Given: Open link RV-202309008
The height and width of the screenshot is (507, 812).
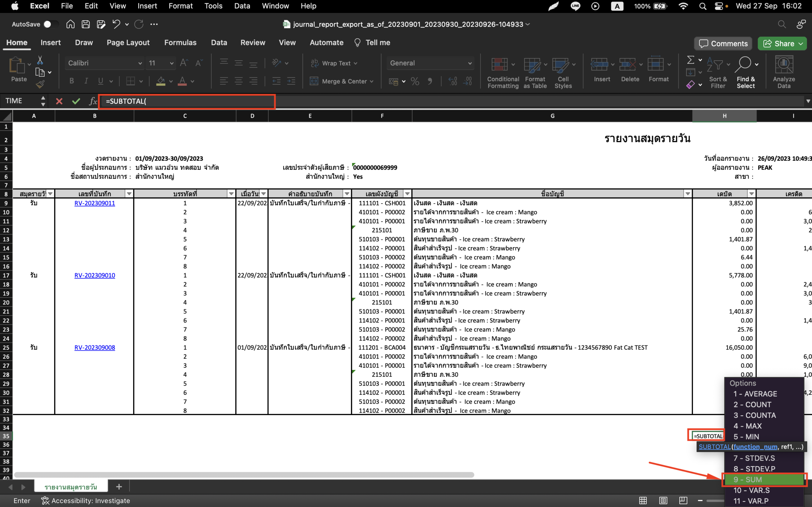Looking at the screenshot, I should pos(95,348).
